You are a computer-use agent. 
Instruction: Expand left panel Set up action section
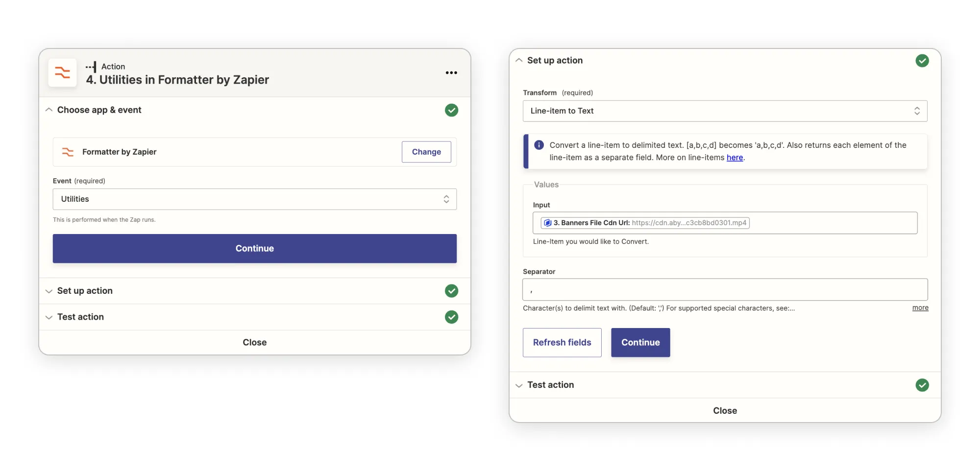pos(49,291)
